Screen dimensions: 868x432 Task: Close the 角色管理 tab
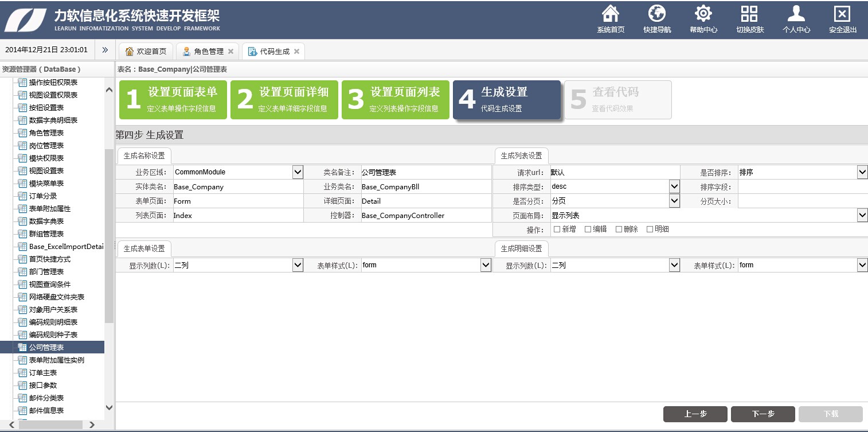tap(230, 51)
